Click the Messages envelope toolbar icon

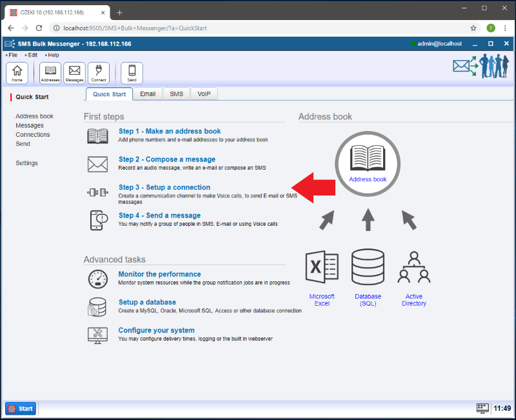click(x=74, y=73)
